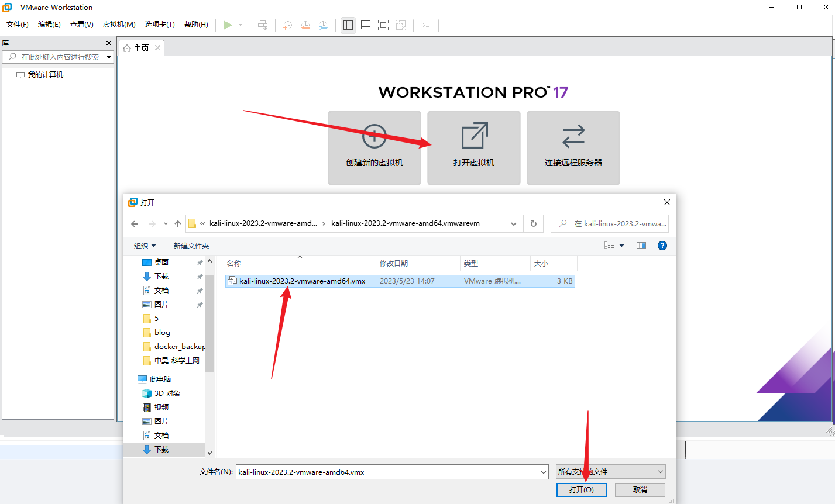Open the 查看(V) menu

click(x=82, y=25)
